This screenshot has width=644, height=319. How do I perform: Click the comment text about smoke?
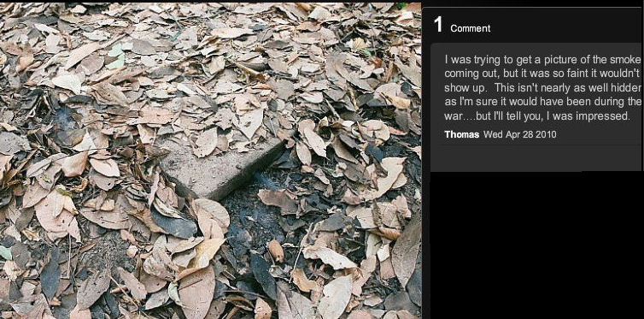coord(542,87)
